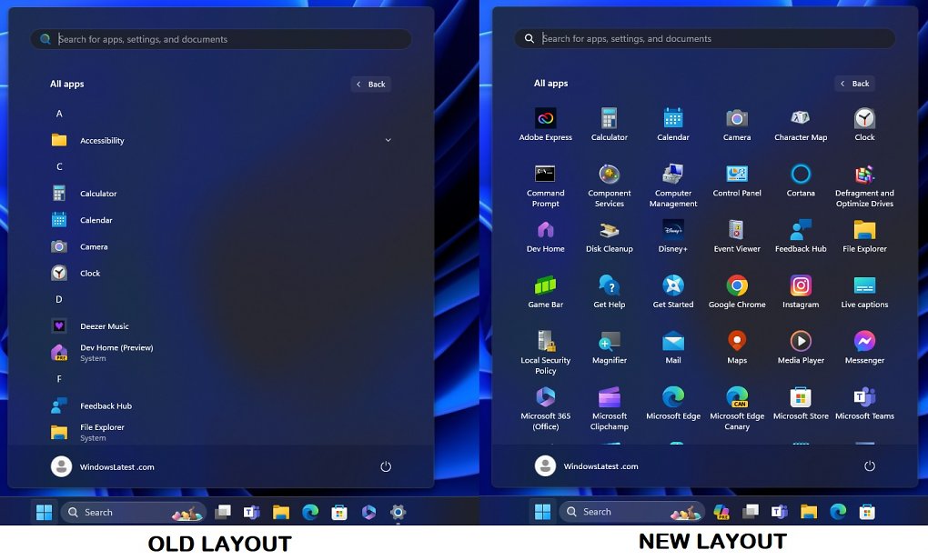Screen dimensions: 928x560
Task: Expand the Accessibility folder chevron
Action: 388,140
